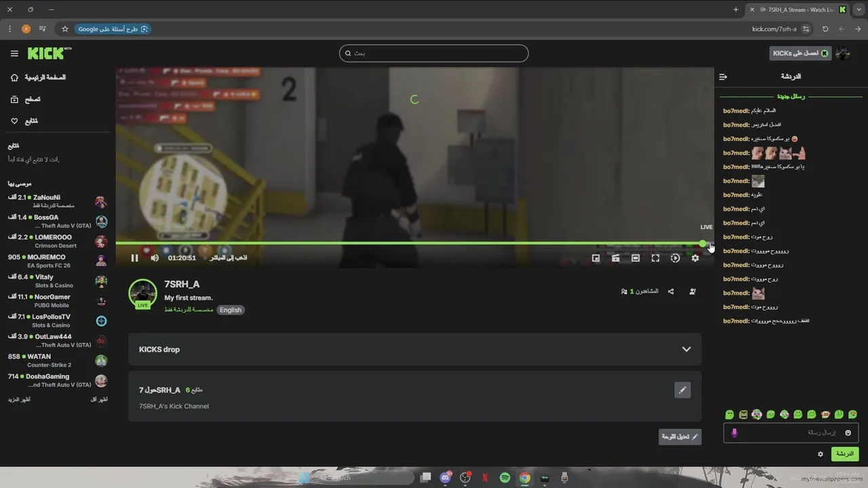
Task: Toggle theater mode on the player
Action: (635, 258)
